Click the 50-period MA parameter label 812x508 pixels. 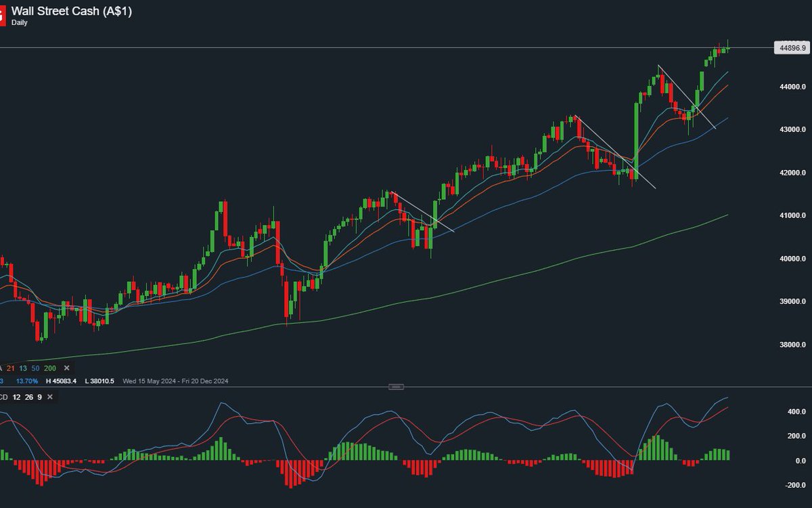[x=36, y=368]
